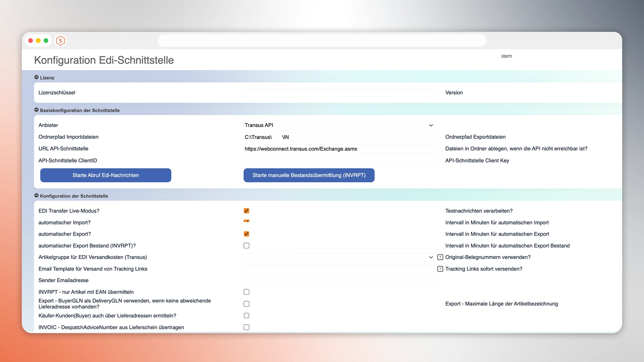The image size is (644, 362).
Task: Focus the Sender Emailadresse input field
Action: [338, 281]
